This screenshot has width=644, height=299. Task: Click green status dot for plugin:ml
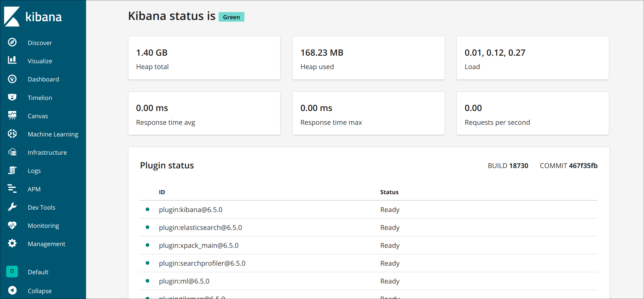[148, 281]
